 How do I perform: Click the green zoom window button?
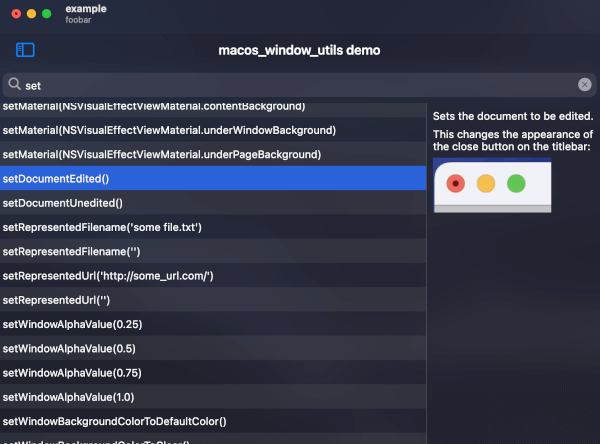pyautogui.click(x=47, y=14)
